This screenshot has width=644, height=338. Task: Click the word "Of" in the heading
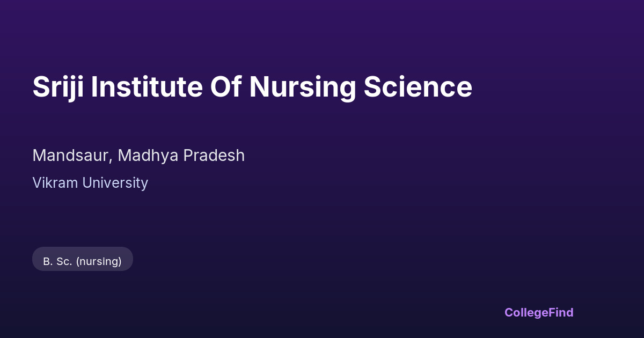tap(225, 87)
